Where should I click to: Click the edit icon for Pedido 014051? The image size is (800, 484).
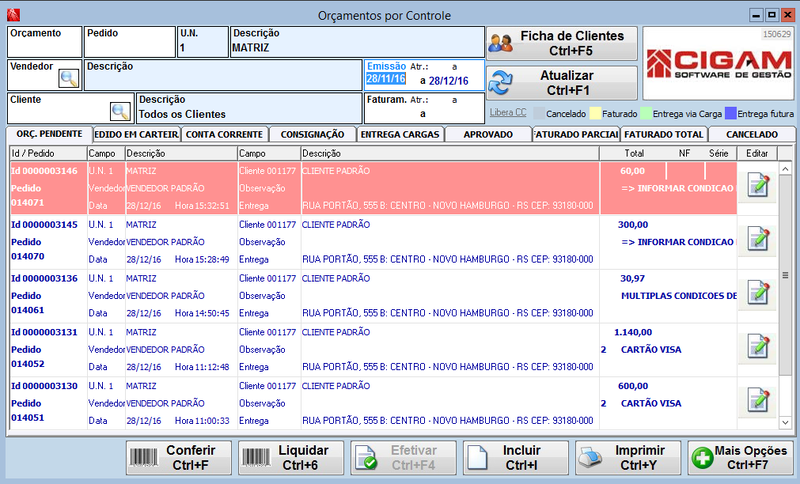pos(758,400)
